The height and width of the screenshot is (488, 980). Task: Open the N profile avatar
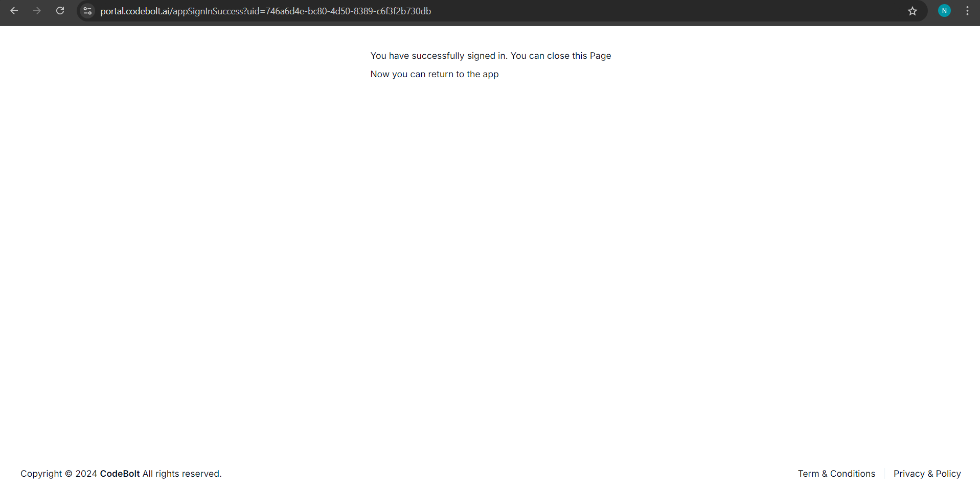point(944,11)
